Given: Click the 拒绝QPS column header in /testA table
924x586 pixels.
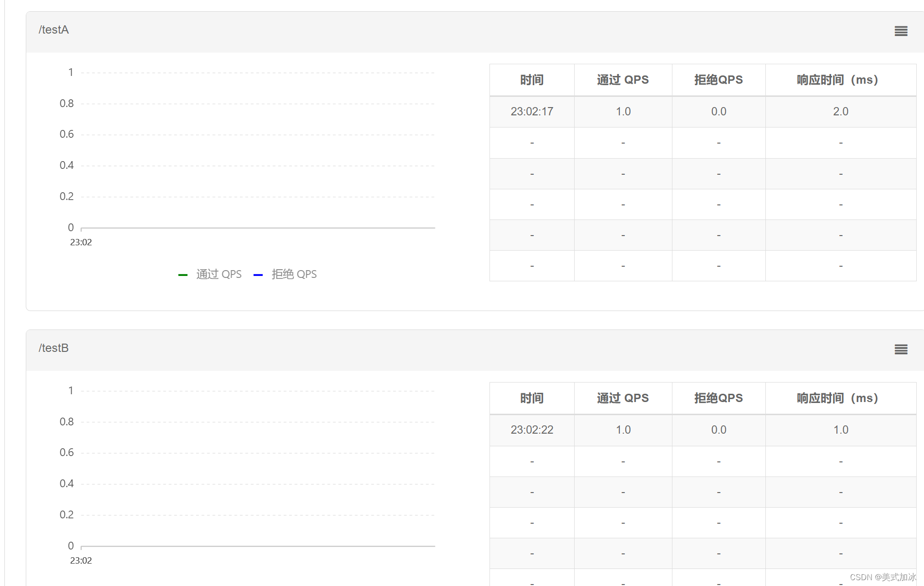Looking at the screenshot, I should 718,80.
